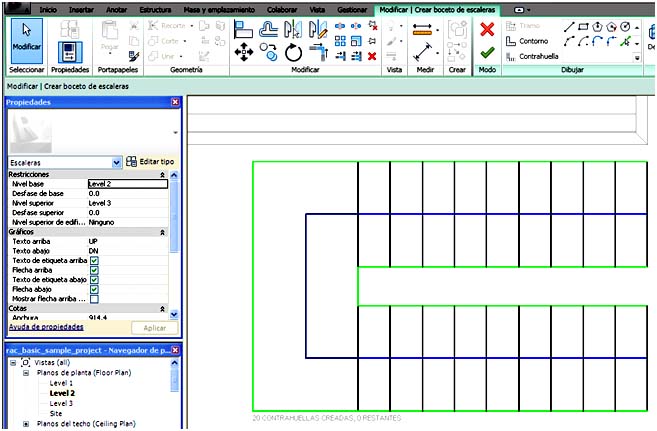This screenshot has width=657, height=431.
Task: Uncheck Texto de etiqueta arriba checkbox
Action: coord(94,260)
